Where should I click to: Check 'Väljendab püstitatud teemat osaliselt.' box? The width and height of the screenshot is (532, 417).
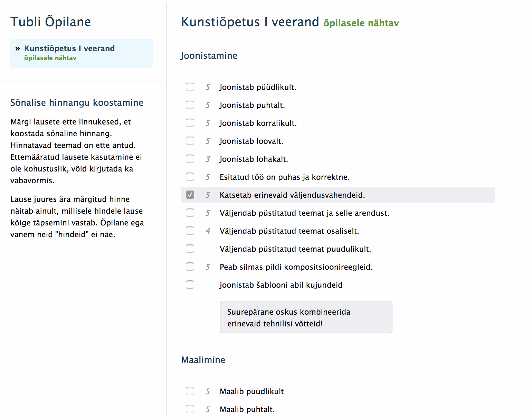[x=190, y=231]
